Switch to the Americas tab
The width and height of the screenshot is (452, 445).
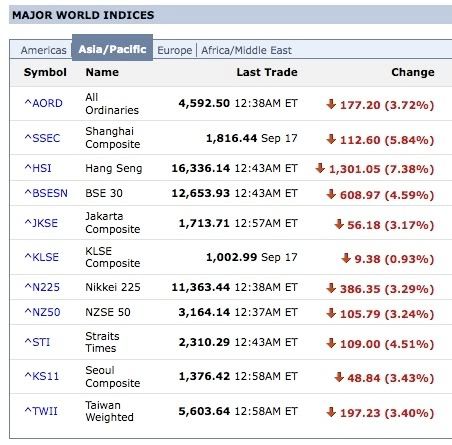(44, 50)
